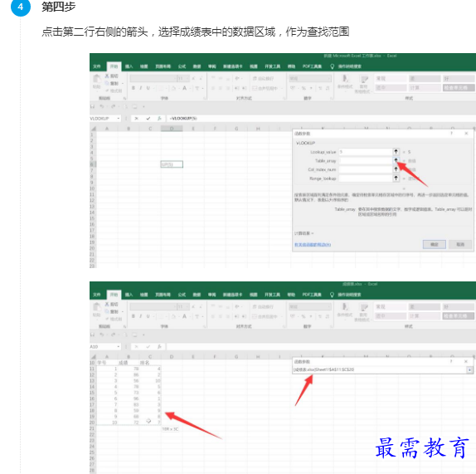
Task: Click the '检查单元格' style swatch in the upper Excel
Action: (458, 88)
